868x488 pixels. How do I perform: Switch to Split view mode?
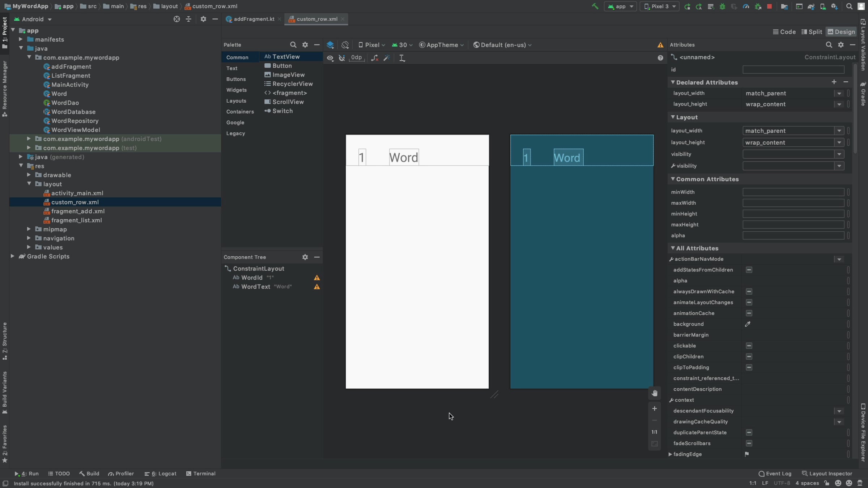click(x=812, y=32)
